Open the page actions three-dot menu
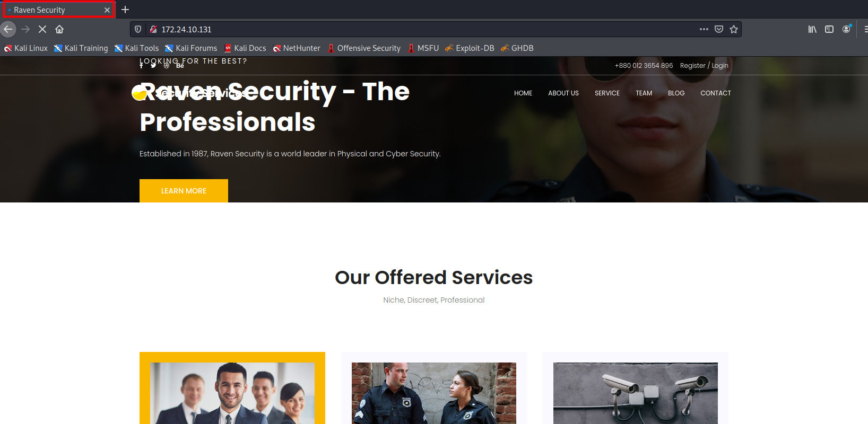The width and height of the screenshot is (868, 424). (704, 29)
